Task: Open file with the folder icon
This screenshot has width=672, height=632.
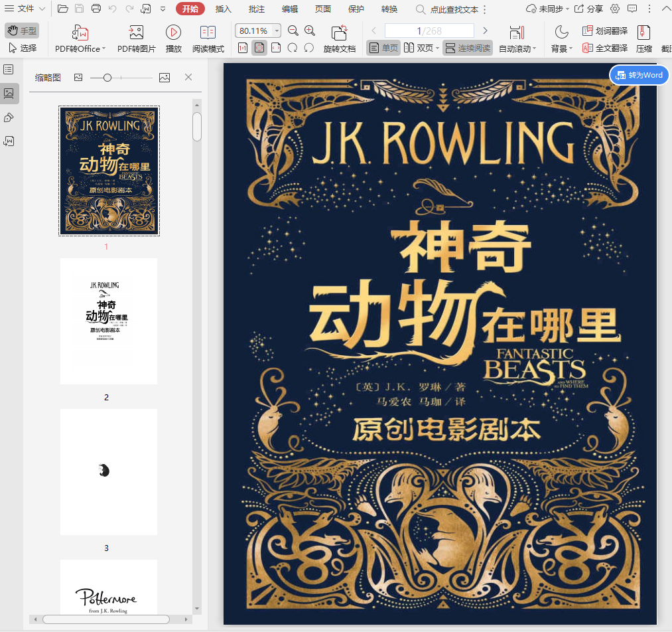Action: click(62, 9)
